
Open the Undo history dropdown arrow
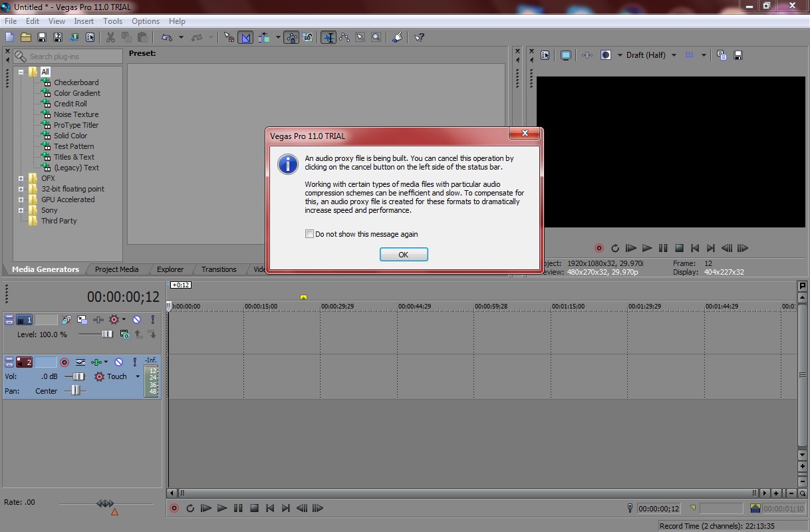pyautogui.click(x=182, y=37)
